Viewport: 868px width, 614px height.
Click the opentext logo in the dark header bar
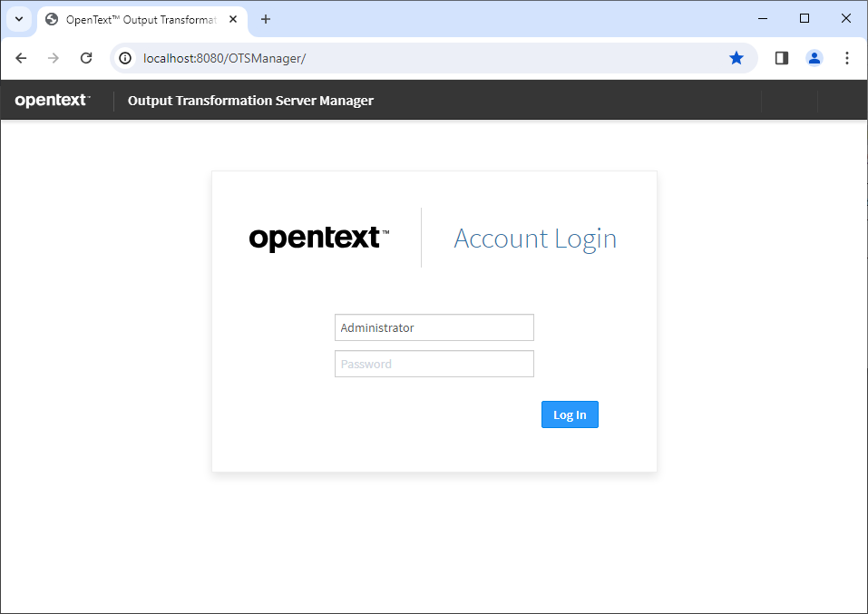[50, 100]
